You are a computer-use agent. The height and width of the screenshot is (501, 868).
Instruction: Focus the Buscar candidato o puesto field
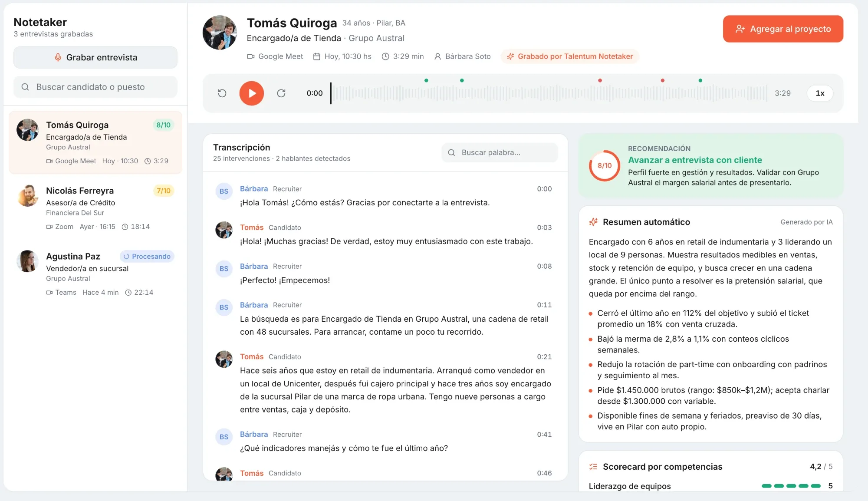click(95, 87)
